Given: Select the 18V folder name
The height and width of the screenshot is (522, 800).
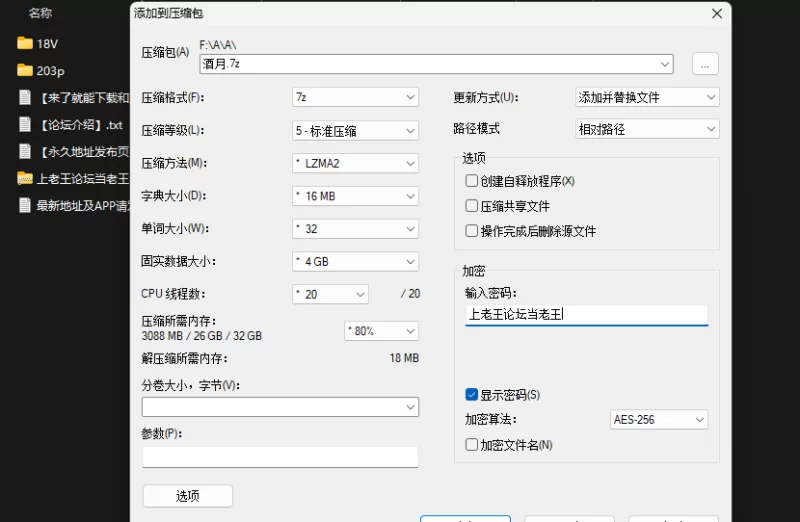Looking at the screenshot, I should [47, 44].
